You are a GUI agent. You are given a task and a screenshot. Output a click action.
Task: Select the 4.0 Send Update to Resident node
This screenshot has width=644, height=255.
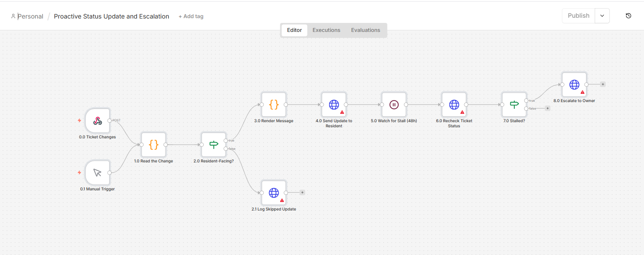click(334, 104)
